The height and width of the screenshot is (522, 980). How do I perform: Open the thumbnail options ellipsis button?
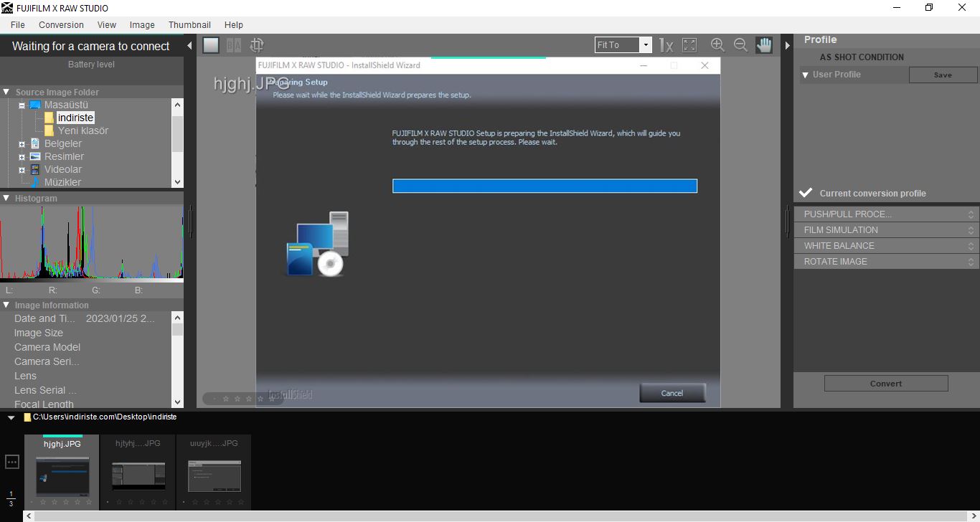point(12,462)
